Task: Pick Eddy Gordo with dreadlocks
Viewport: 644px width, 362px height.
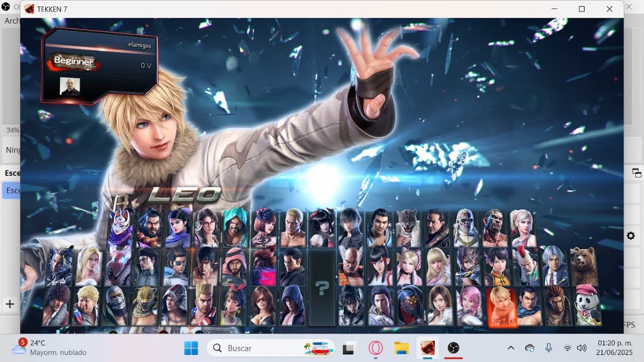Action: 558,306
